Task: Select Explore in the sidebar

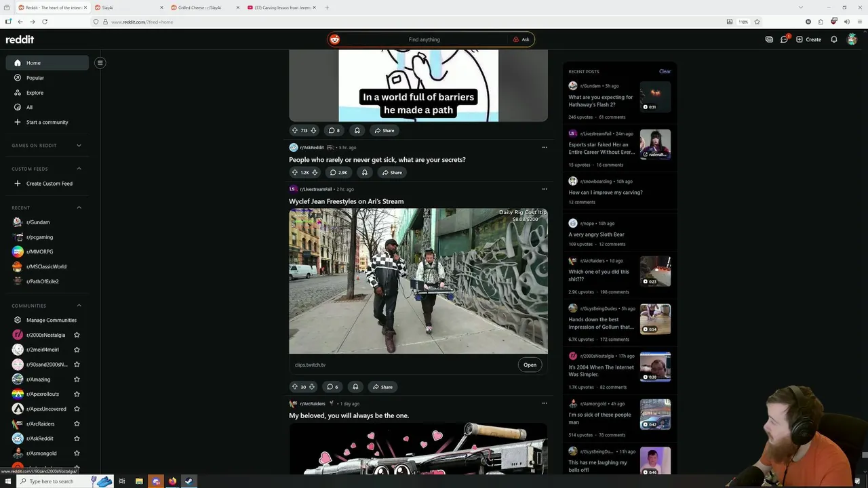Action: click(47, 93)
